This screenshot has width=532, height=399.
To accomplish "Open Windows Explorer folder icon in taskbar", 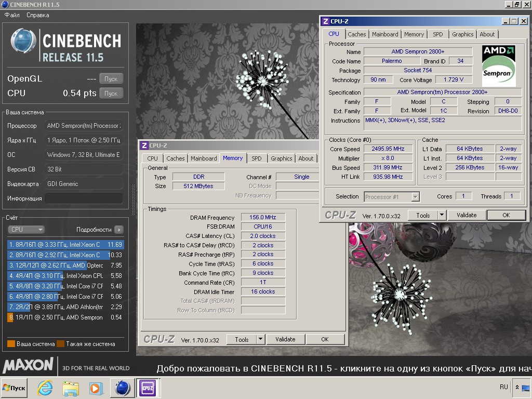I will 71,388.
